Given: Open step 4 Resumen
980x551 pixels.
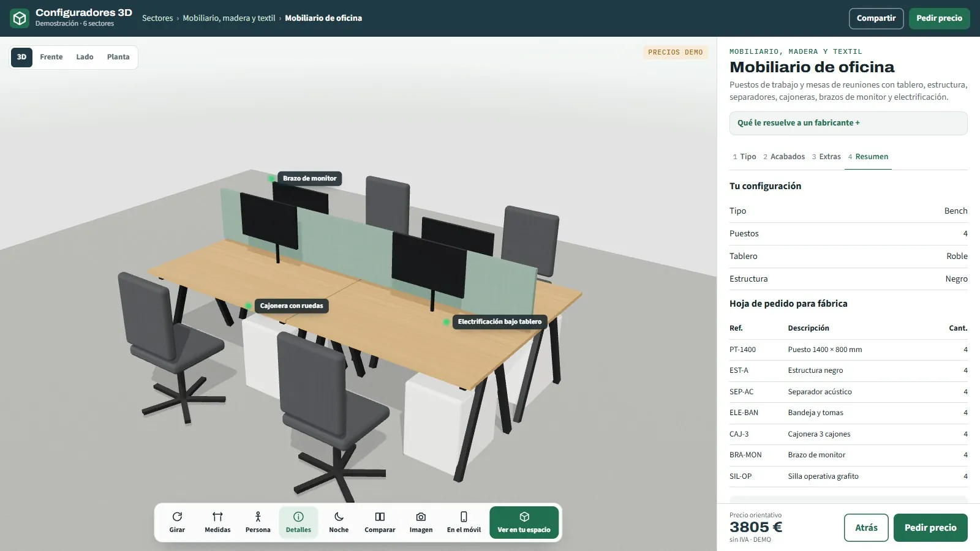Looking at the screenshot, I should point(868,157).
